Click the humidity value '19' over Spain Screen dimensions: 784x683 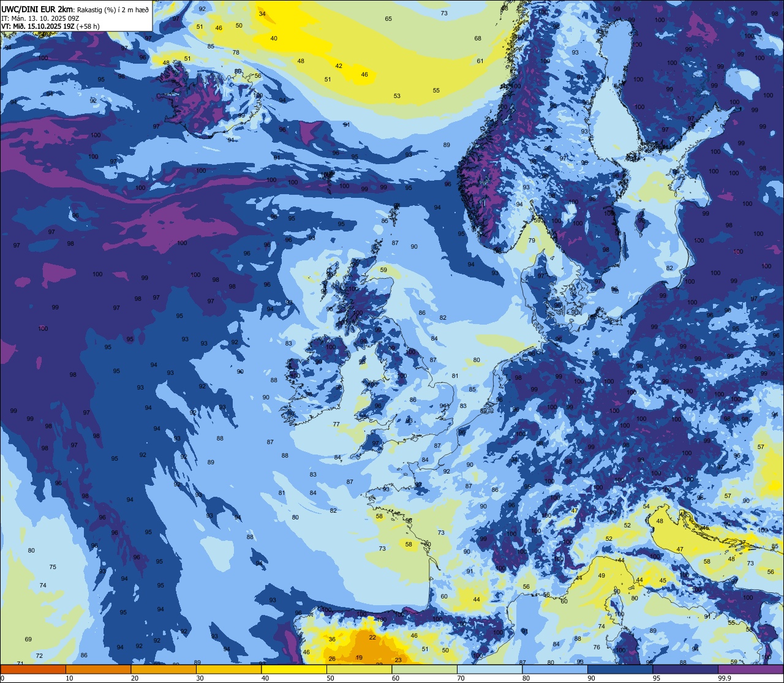click(x=360, y=658)
